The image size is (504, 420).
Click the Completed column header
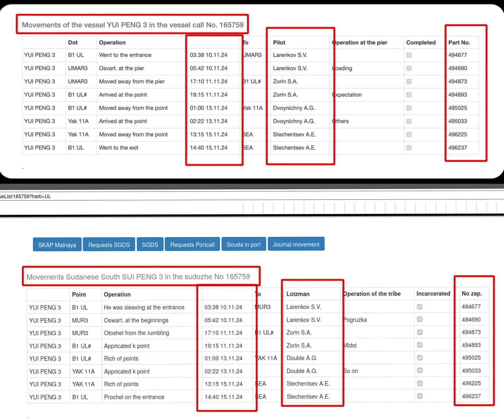pyautogui.click(x=421, y=42)
